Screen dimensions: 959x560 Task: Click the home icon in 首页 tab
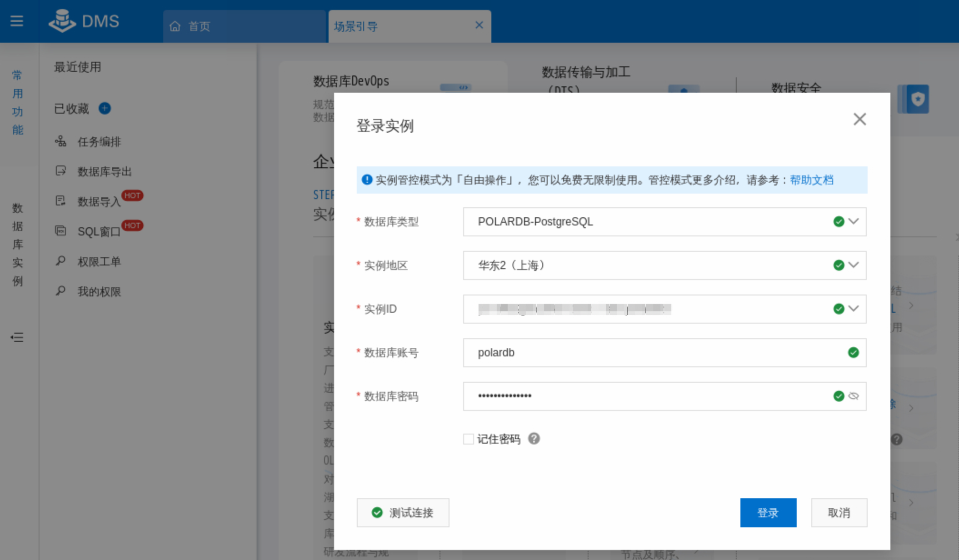coord(175,26)
